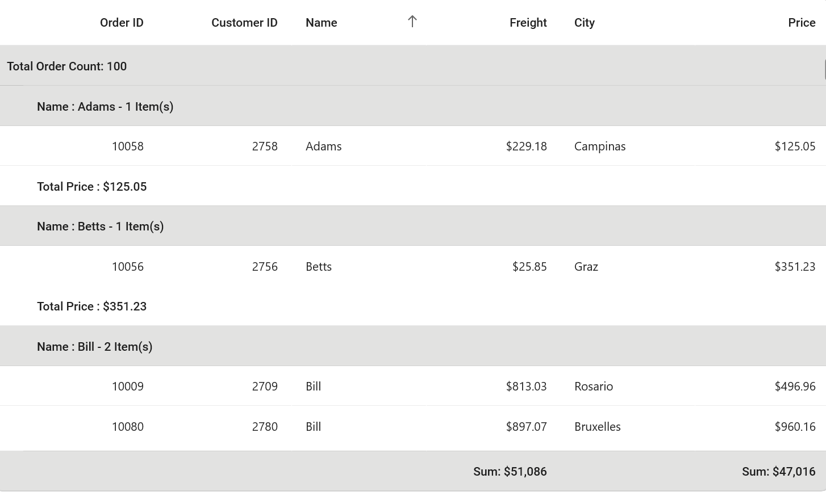Click the $897.07 freight cell

(526, 427)
